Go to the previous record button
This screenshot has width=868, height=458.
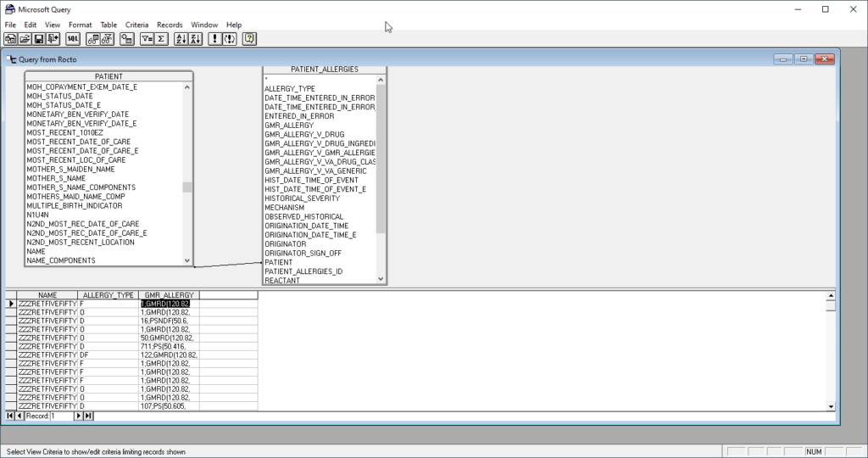click(19, 416)
